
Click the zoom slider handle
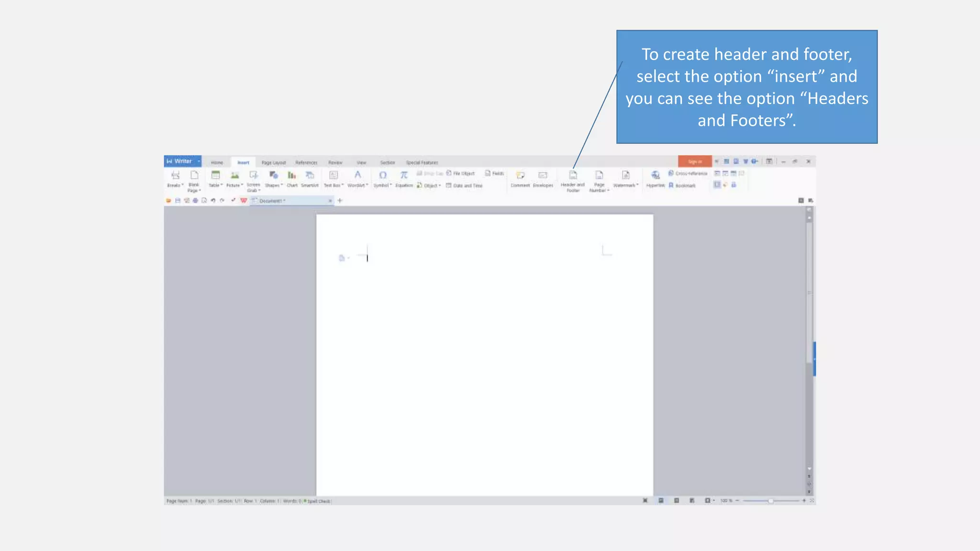[x=770, y=501]
